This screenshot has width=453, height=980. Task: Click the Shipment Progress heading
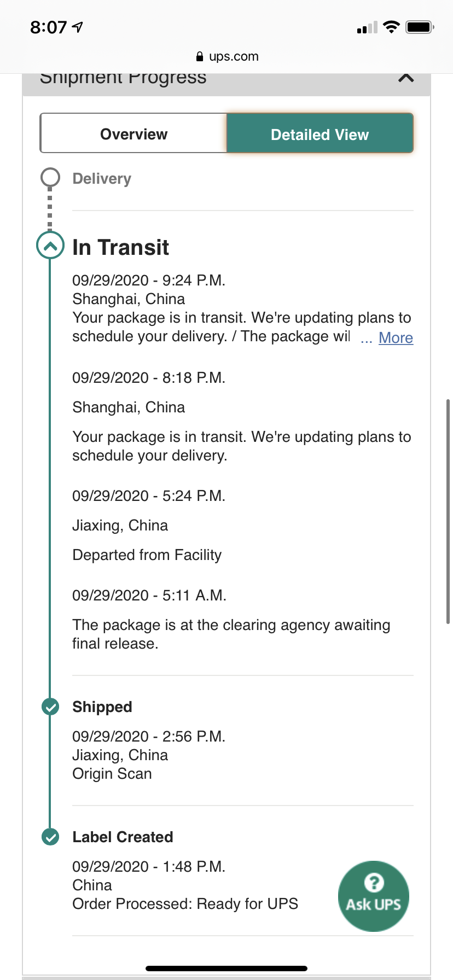coord(123,78)
